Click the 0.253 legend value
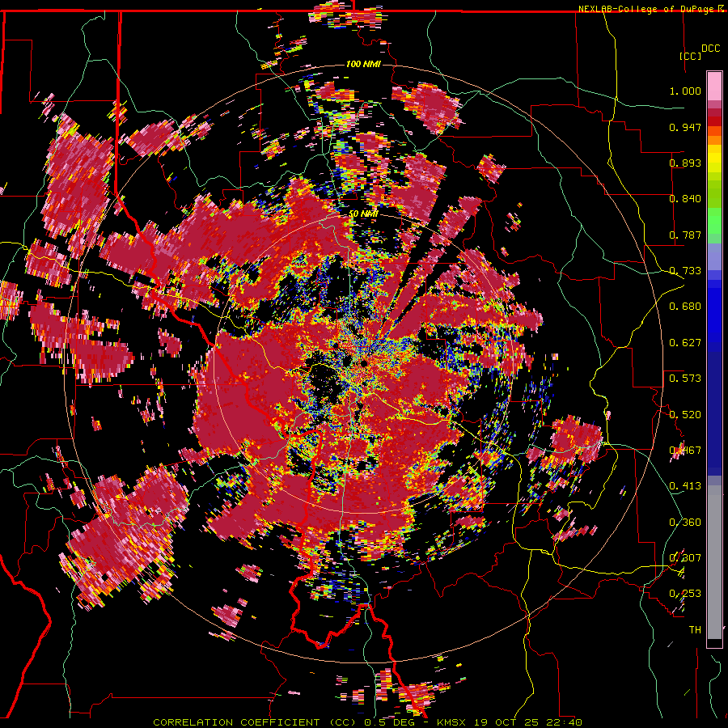This screenshot has width=728, height=728. (x=685, y=594)
